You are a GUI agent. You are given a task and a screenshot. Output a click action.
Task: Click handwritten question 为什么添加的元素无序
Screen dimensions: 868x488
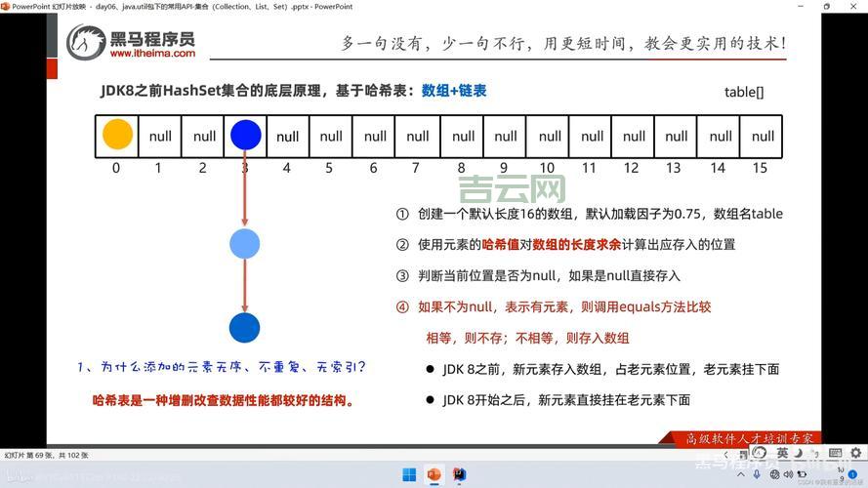[222, 367]
